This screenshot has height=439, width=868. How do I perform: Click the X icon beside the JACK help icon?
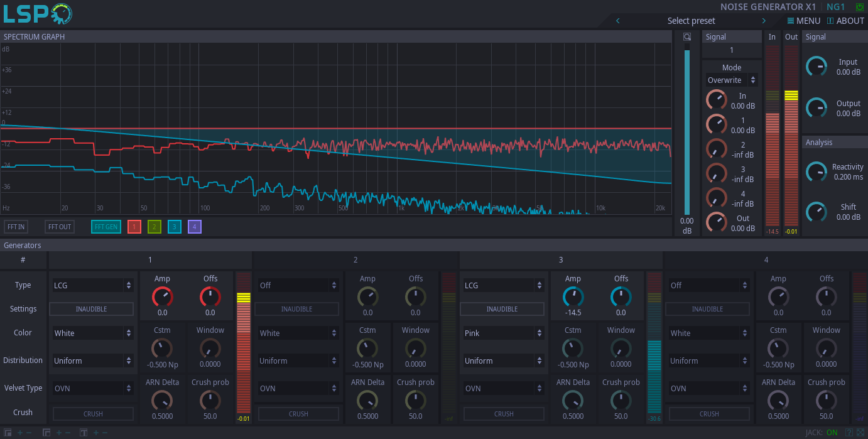click(x=860, y=432)
